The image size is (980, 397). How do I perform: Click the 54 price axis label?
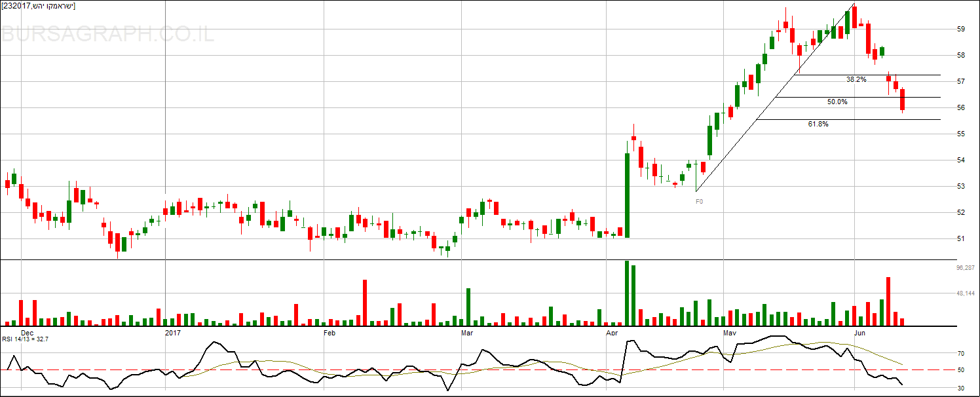click(962, 161)
